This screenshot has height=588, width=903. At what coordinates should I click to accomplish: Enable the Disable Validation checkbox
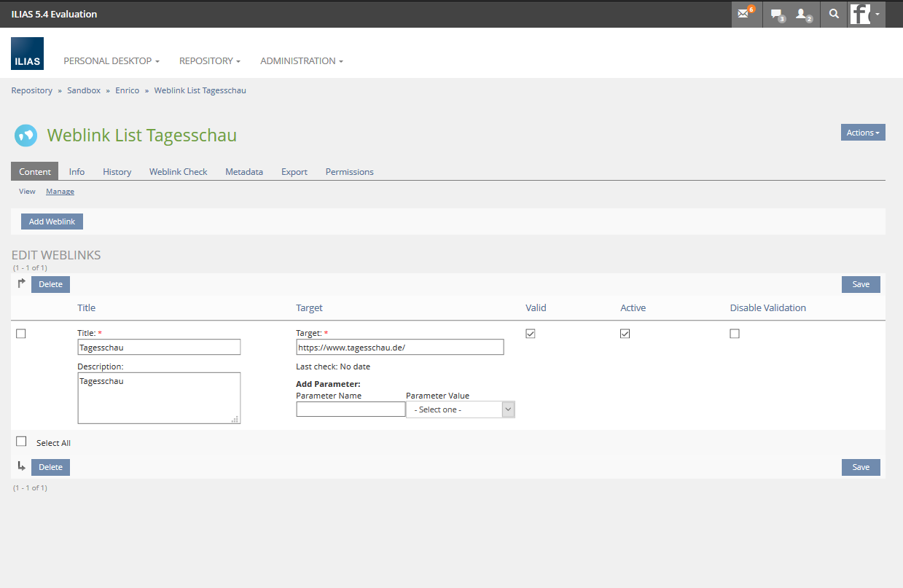point(735,334)
